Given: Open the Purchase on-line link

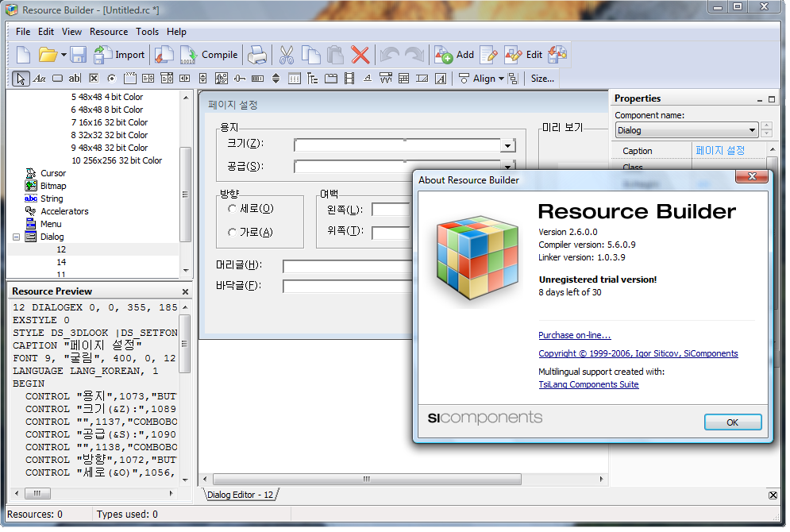Looking at the screenshot, I should [x=574, y=336].
